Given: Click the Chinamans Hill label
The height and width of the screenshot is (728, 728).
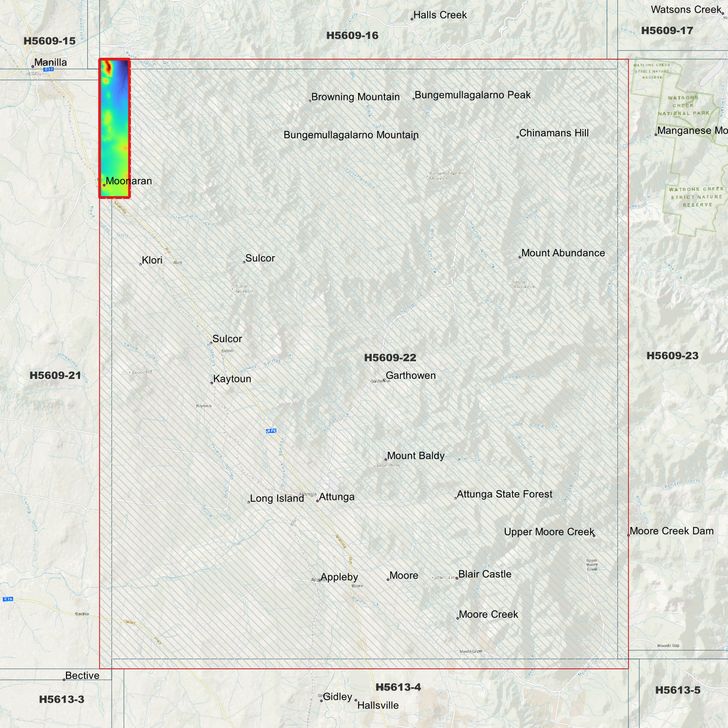Looking at the screenshot, I should tap(554, 134).
